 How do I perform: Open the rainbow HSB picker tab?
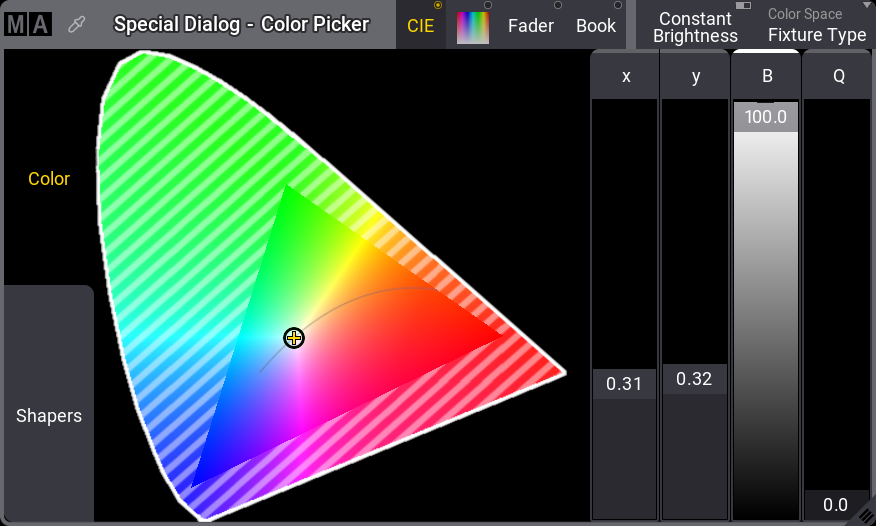pyautogui.click(x=472, y=26)
